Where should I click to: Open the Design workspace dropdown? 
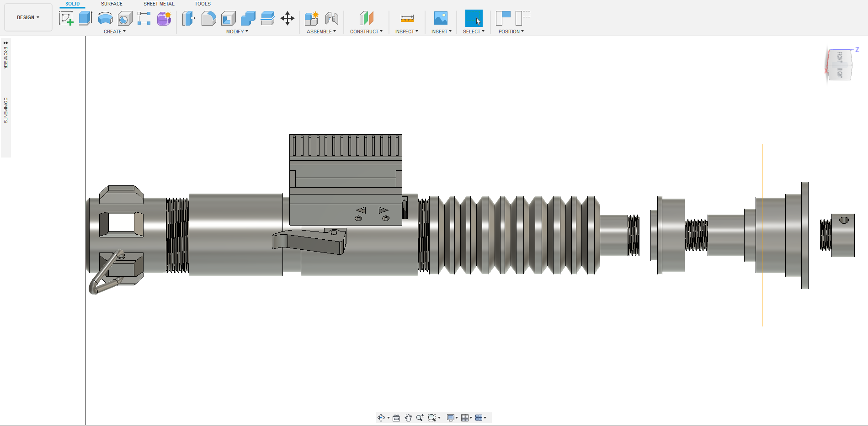pyautogui.click(x=28, y=17)
